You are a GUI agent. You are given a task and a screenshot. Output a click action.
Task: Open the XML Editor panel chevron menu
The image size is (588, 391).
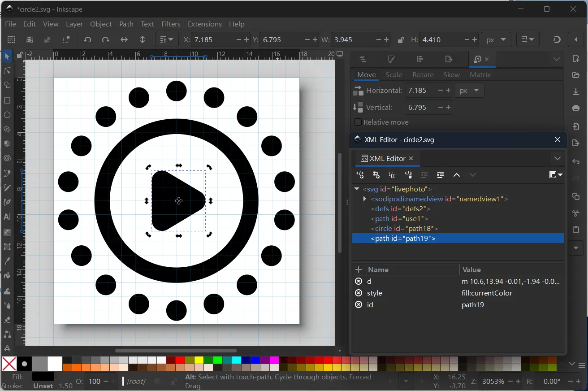tap(557, 158)
